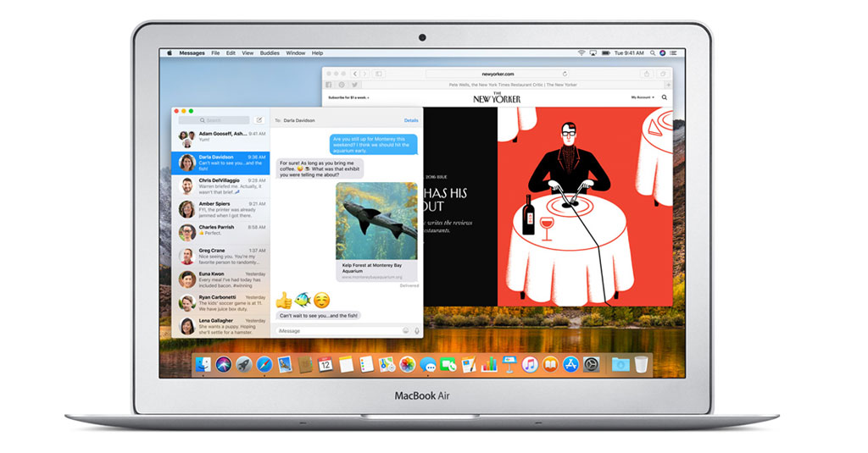Click emoji picker icon in iMessage field
This screenshot has height=453, width=868.
[406, 331]
